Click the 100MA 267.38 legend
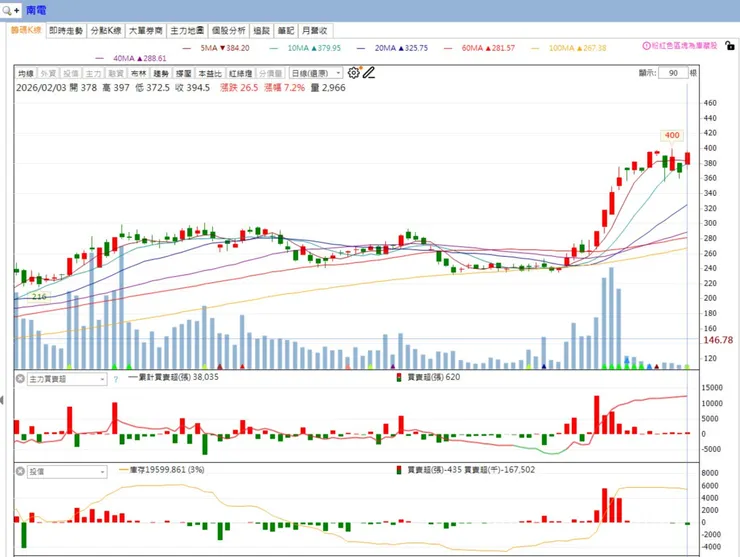 click(569, 48)
